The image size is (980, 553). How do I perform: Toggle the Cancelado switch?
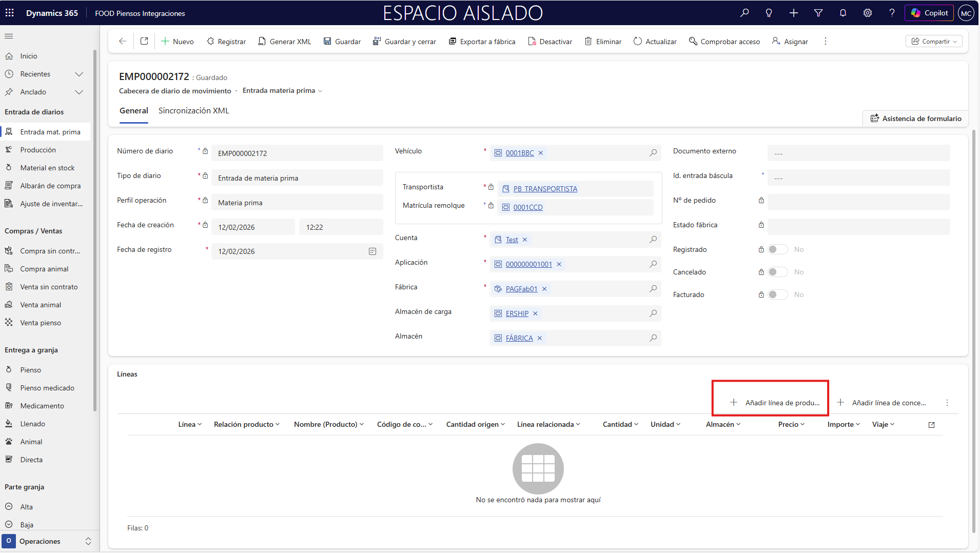point(777,272)
